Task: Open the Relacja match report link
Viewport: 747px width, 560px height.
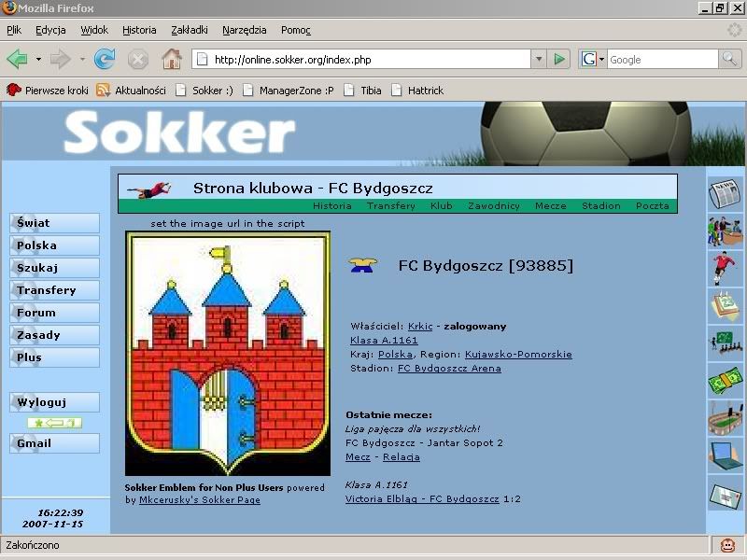Action: coord(402,456)
